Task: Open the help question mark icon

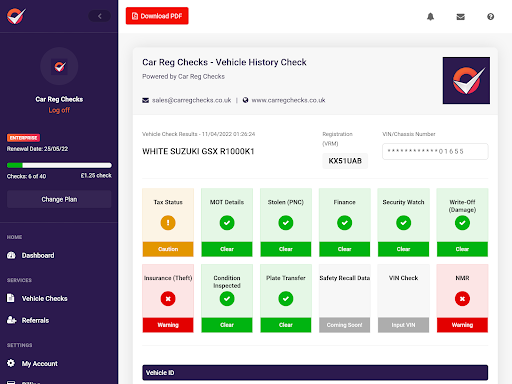Action: pos(490,16)
